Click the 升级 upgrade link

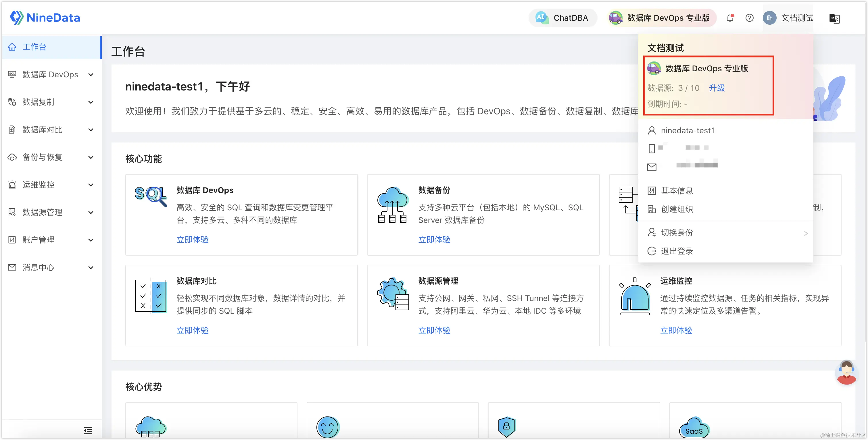point(717,88)
